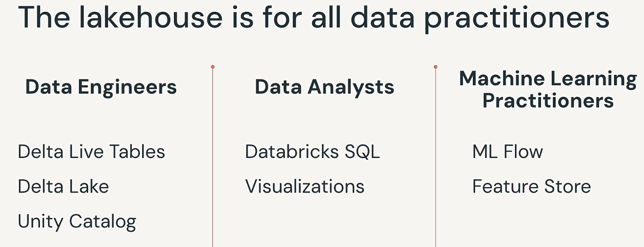Click the slide title about the lakehouse
The height and width of the screenshot is (247, 644).
tap(313, 18)
